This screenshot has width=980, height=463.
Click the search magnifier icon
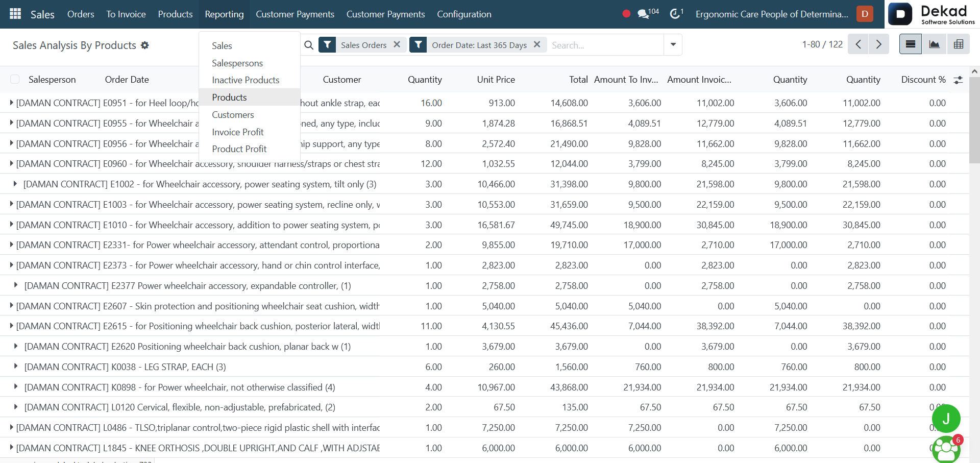click(309, 45)
